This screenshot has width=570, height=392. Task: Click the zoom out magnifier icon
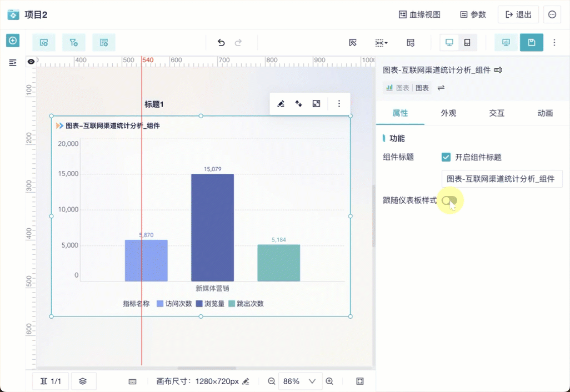click(272, 381)
